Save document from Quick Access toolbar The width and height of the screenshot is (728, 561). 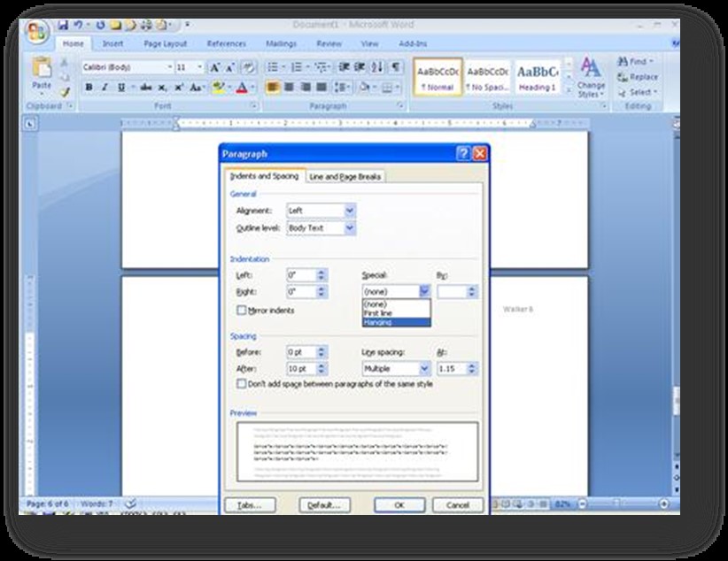tap(63, 25)
